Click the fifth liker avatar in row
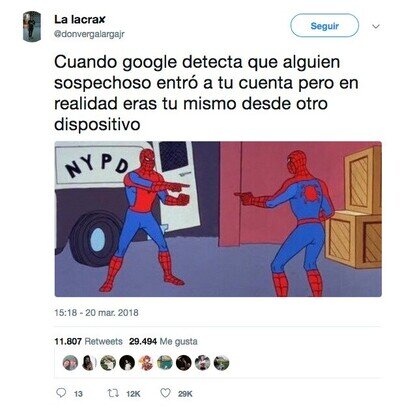The width and height of the screenshot is (400, 411). pyautogui.click(x=146, y=363)
